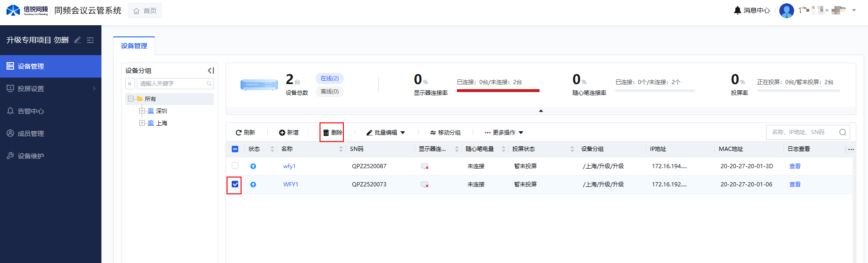
Task: Collapse the device group panel arrow
Action: click(211, 71)
